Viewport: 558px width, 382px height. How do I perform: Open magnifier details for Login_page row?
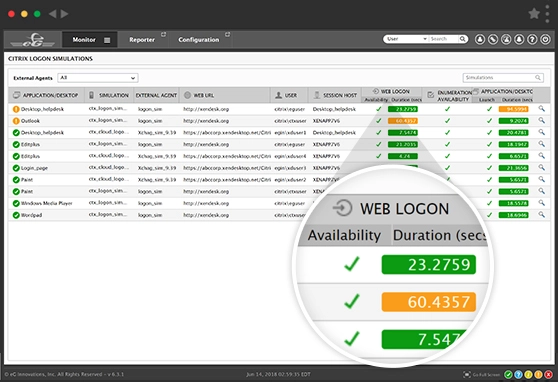[541, 167]
